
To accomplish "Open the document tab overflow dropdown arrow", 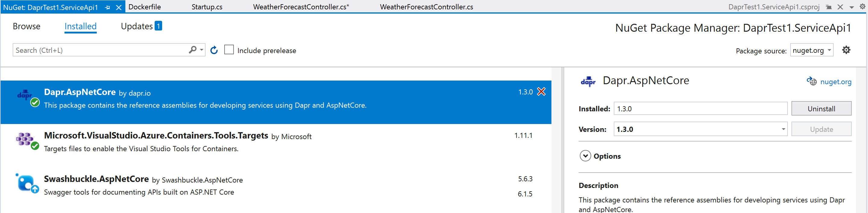I will click(x=851, y=7).
